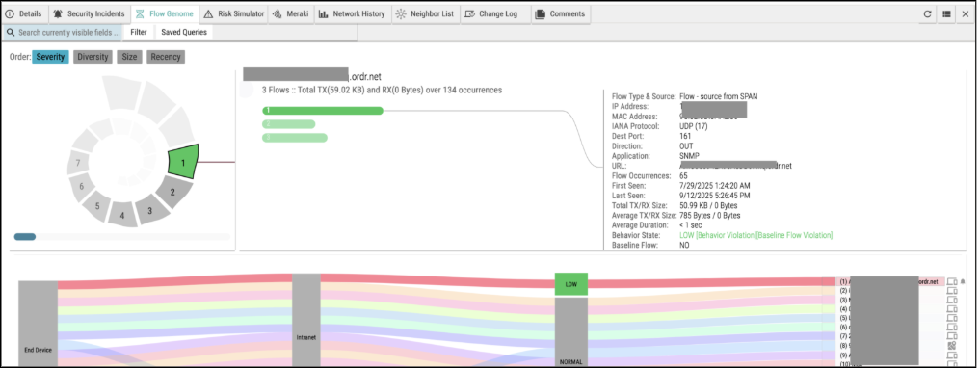Select flow bar 2 in the flow list

(289, 123)
